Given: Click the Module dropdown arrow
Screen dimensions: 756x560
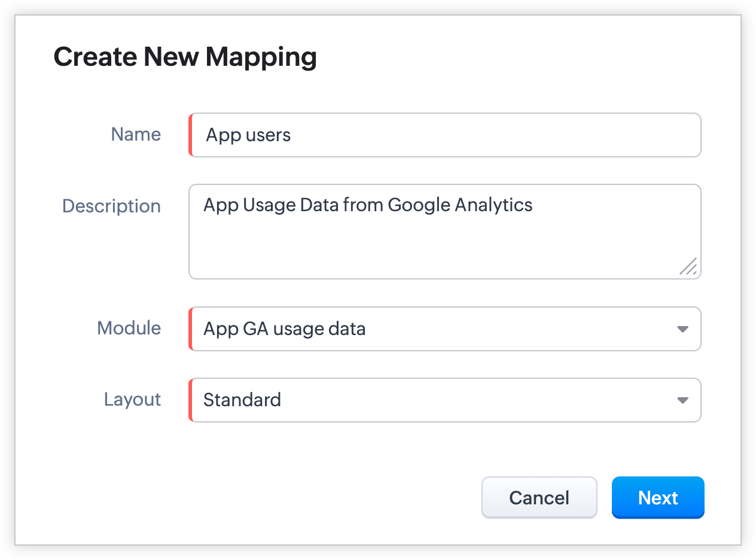Looking at the screenshot, I should point(682,329).
